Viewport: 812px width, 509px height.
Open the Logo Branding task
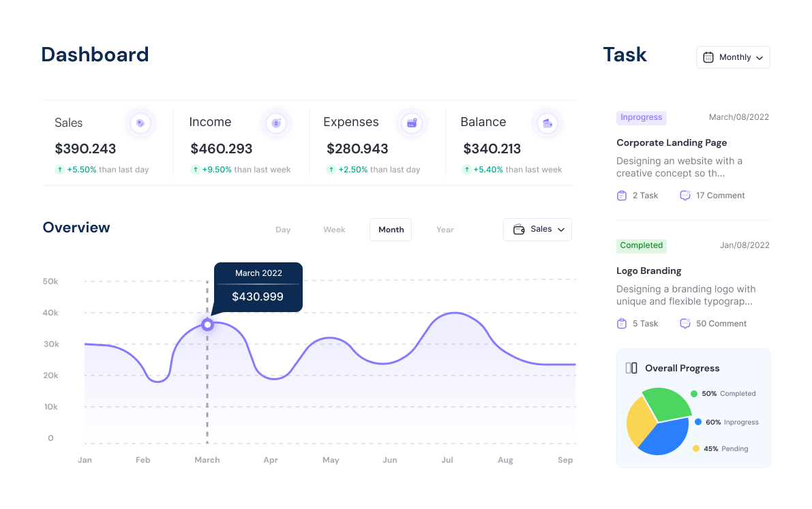coord(648,271)
